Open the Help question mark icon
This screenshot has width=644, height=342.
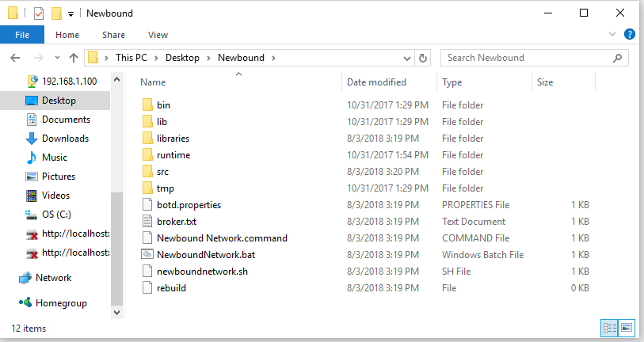click(629, 34)
